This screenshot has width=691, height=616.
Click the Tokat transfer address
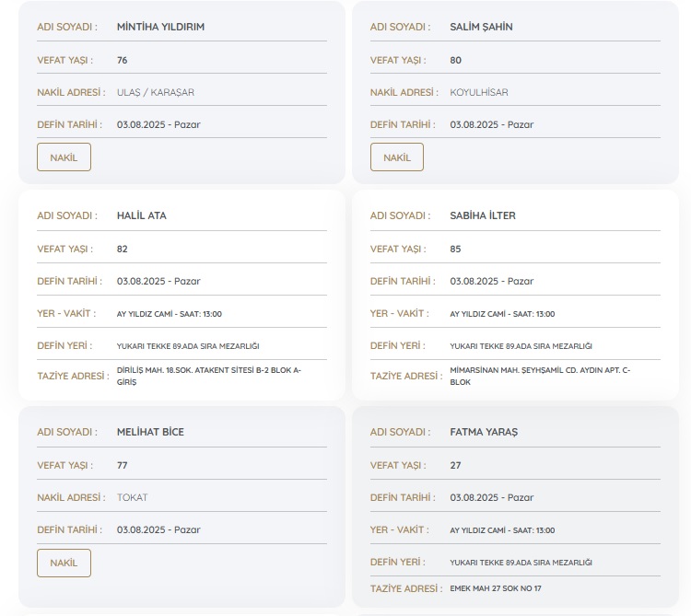[x=132, y=497]
